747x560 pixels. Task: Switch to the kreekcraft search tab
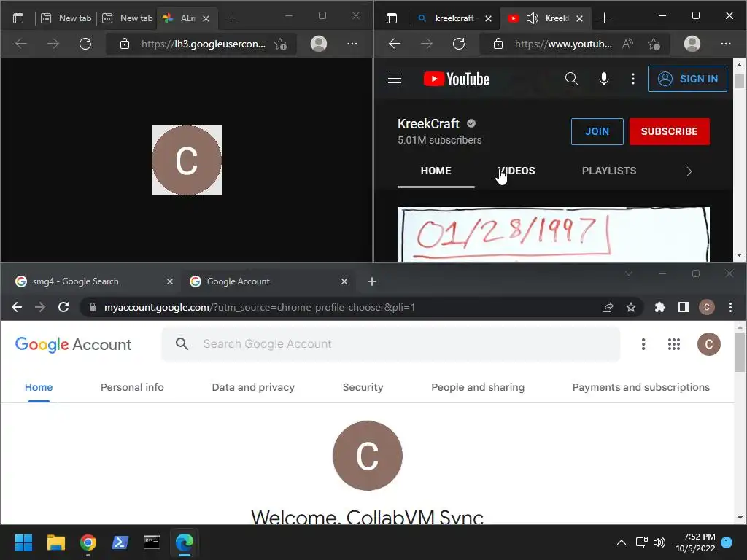click(x=453, y=18)
